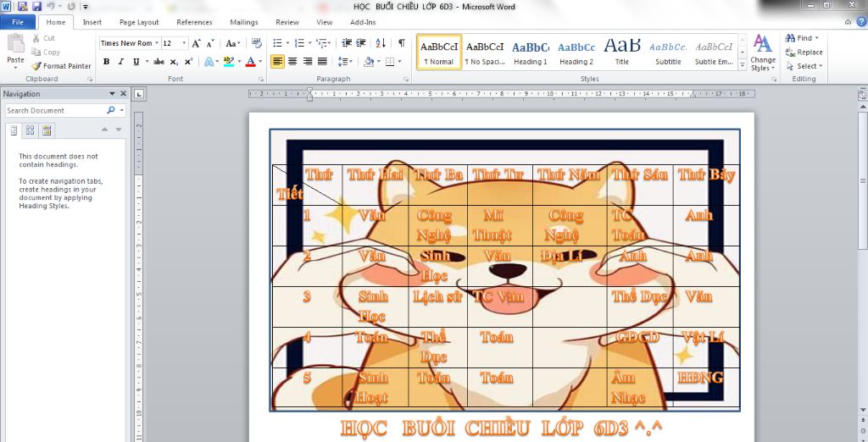Open Navigation pane options dropdown arrow
The height and width of the screenshot is (442, 868).
click(x=112, y=94)
